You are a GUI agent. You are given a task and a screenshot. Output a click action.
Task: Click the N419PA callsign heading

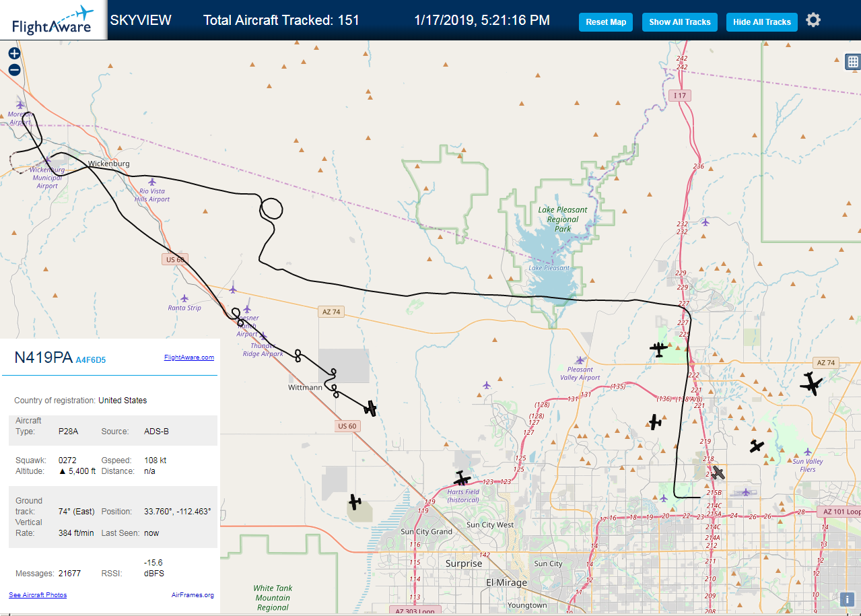point(43,357)
